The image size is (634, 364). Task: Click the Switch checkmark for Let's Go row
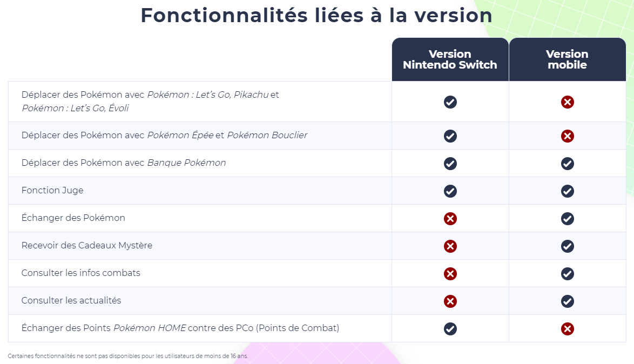[x=450, y=102]
